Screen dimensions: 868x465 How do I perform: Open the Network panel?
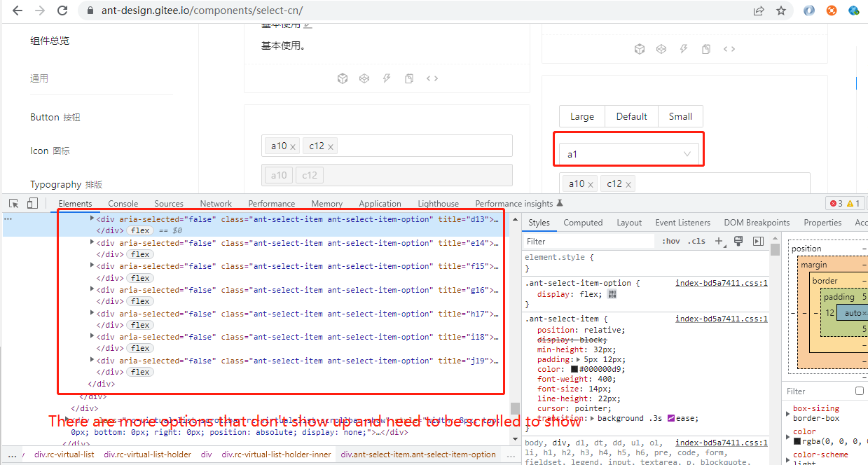pos(215,203)
